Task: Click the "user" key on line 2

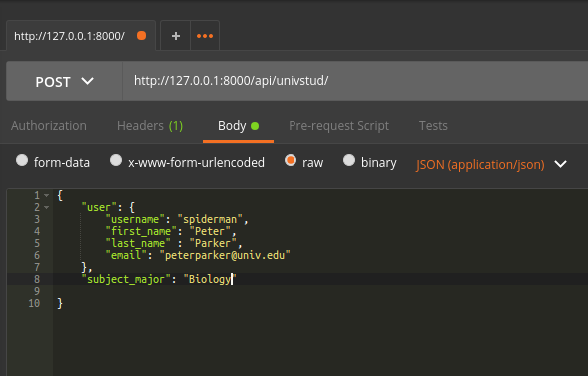Action: tap(99, 207)
